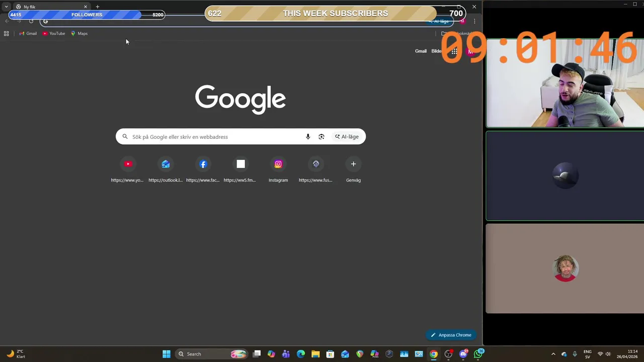Open the volume speaker tray icon
The height and width of the screenshot is (362, 644).
point(608,354)
